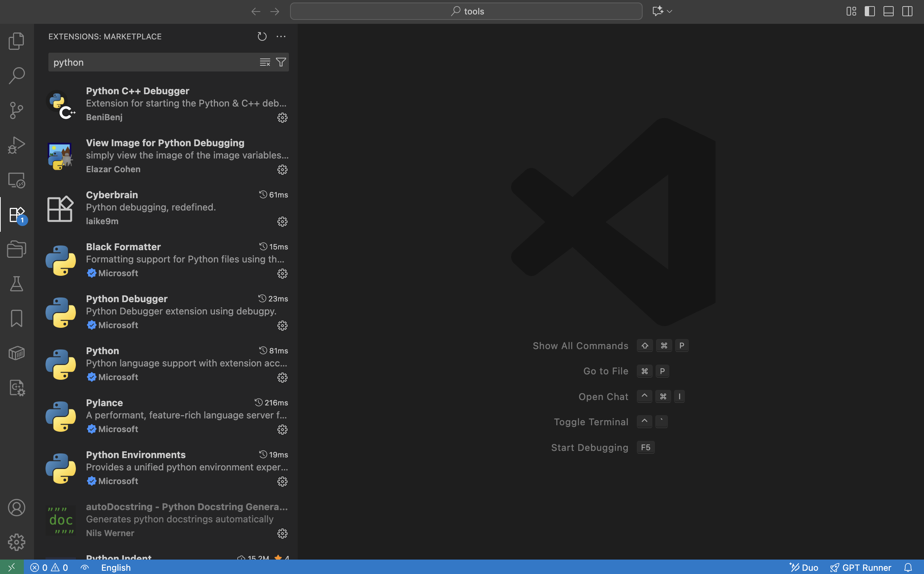This screenshot has width=924, height=574.
Task: Click the python extensions search field
Action: coord(152,62)
